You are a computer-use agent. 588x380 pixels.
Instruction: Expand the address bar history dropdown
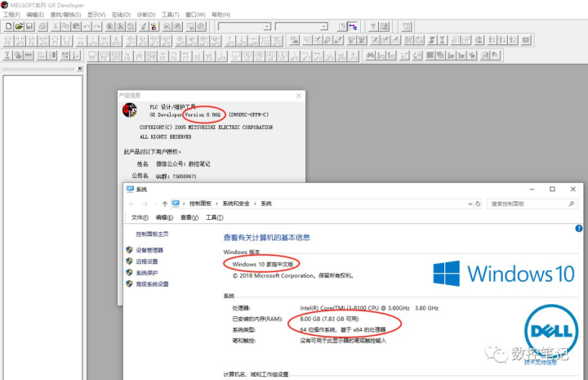(470, 203)
